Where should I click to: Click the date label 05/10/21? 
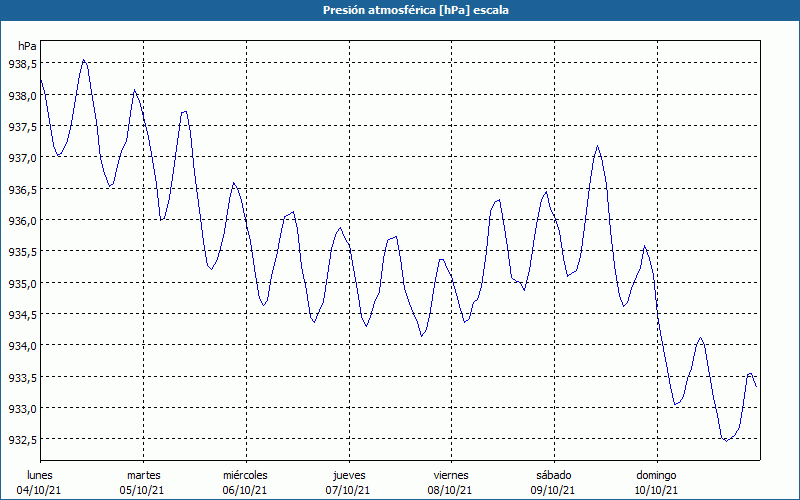coord(142,490)
